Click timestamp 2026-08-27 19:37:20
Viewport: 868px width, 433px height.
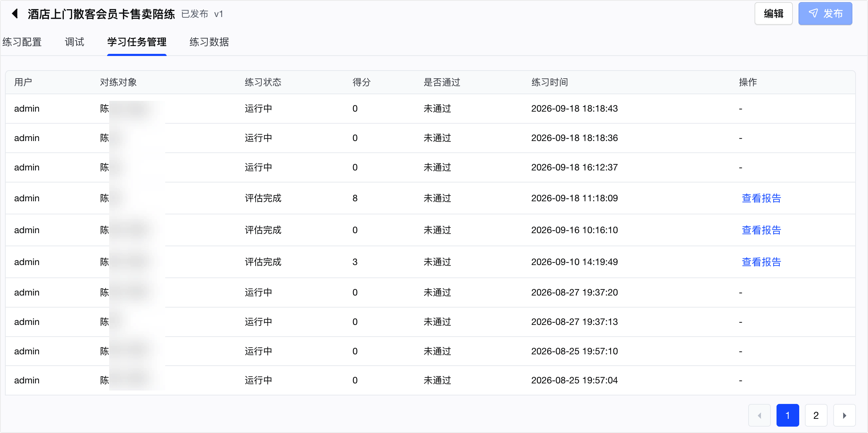574,292
